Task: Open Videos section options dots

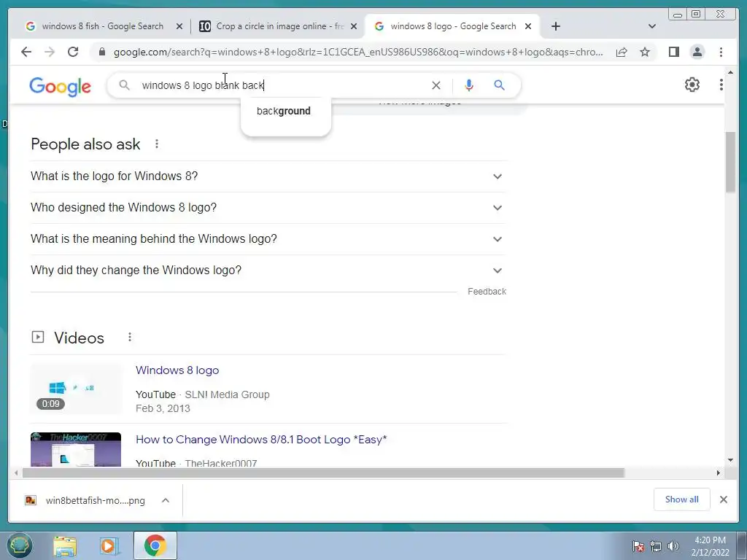Action: [130, 337]
